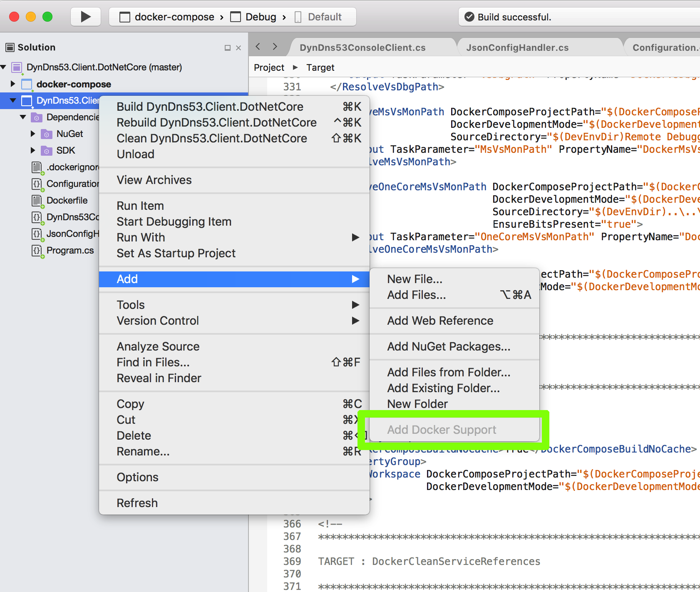The width and height of the screenshot is (700, 592).
Task: Click the Program.cs file icon
Action: click(x=37, y=251)
